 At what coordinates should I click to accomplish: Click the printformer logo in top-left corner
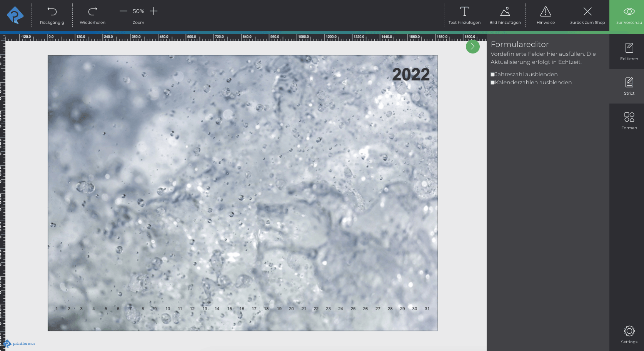tap(15, 15)
